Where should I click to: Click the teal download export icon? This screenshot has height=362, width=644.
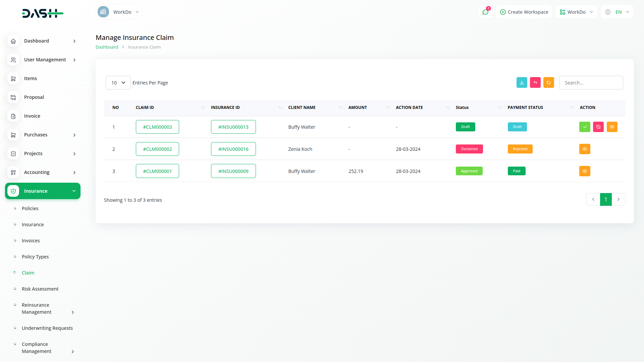[x=522, y=82]
